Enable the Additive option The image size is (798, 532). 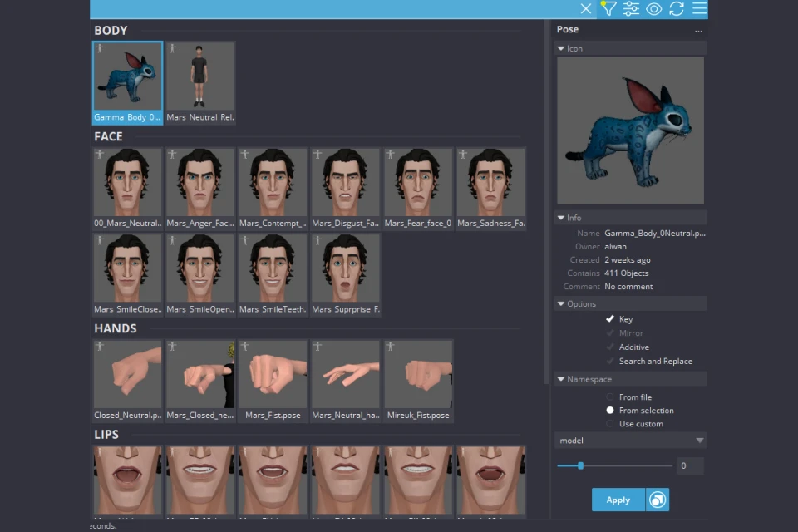click(x=610, y=347)
